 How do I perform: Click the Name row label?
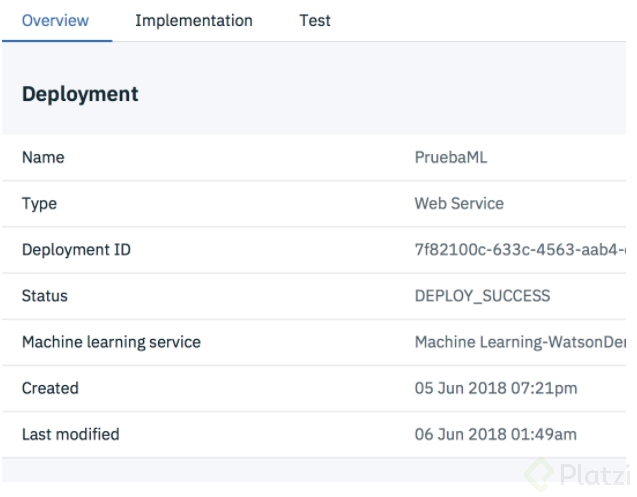[43, 158]
